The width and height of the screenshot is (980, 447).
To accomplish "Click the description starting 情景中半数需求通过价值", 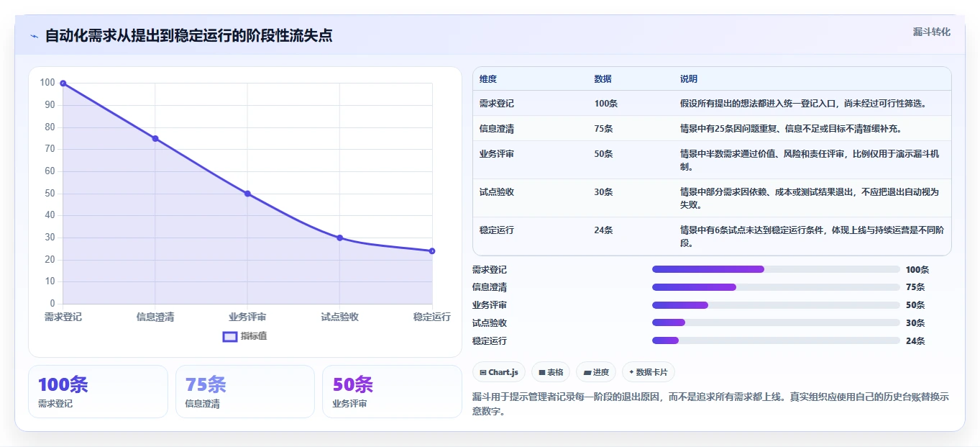I will pyautogui.click(x=810, y=161).
